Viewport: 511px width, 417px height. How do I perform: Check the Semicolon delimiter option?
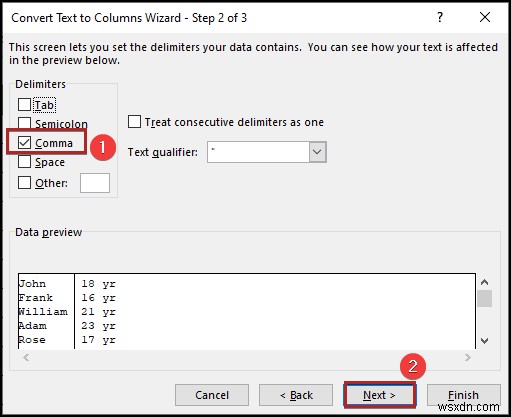(x=24, y=123)
